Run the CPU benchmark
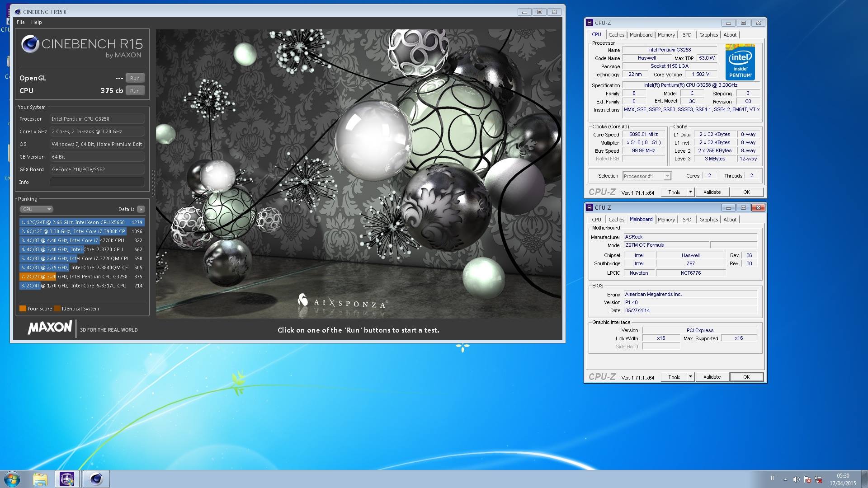 tap(135, 91)
